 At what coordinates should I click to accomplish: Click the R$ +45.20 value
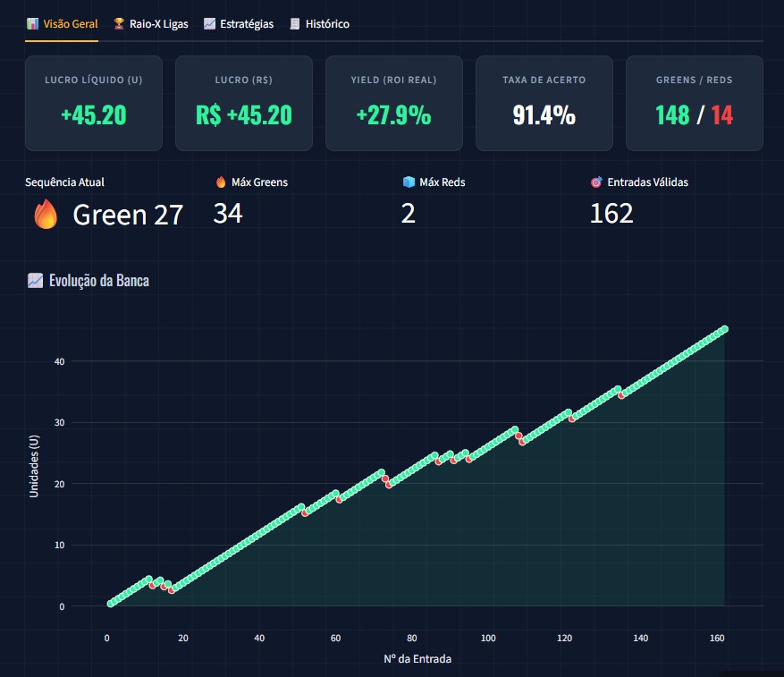(244, 115)
